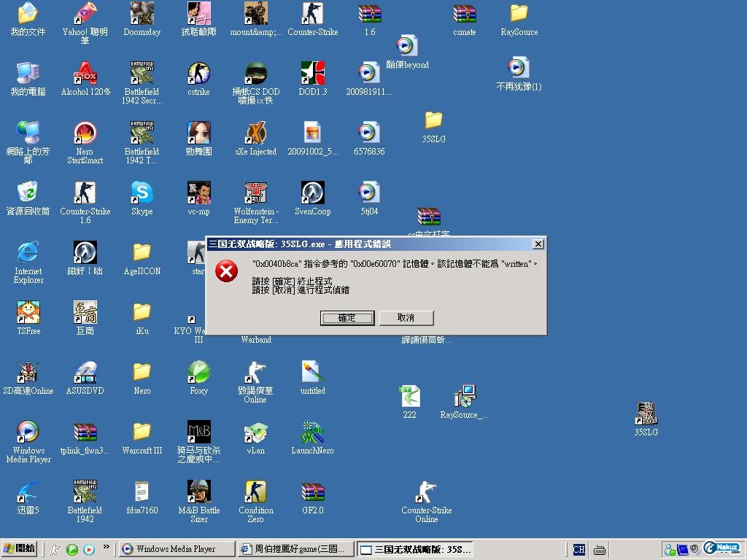Switch to Windows Media Player taskbar item
Image resolution: width=747 pixels, height=560 pixels.
click(177, 549)
